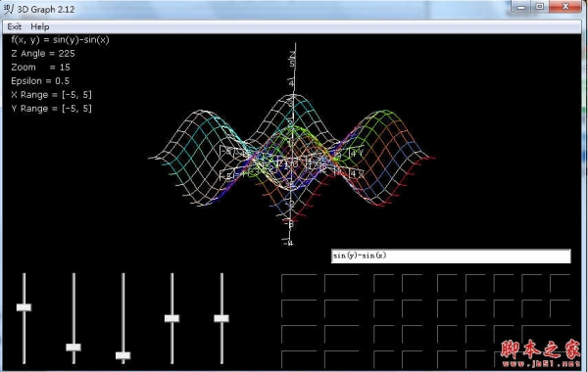Close the 3D Graph window
This screenshot has height=372, width=588.
tap(565, 7)
